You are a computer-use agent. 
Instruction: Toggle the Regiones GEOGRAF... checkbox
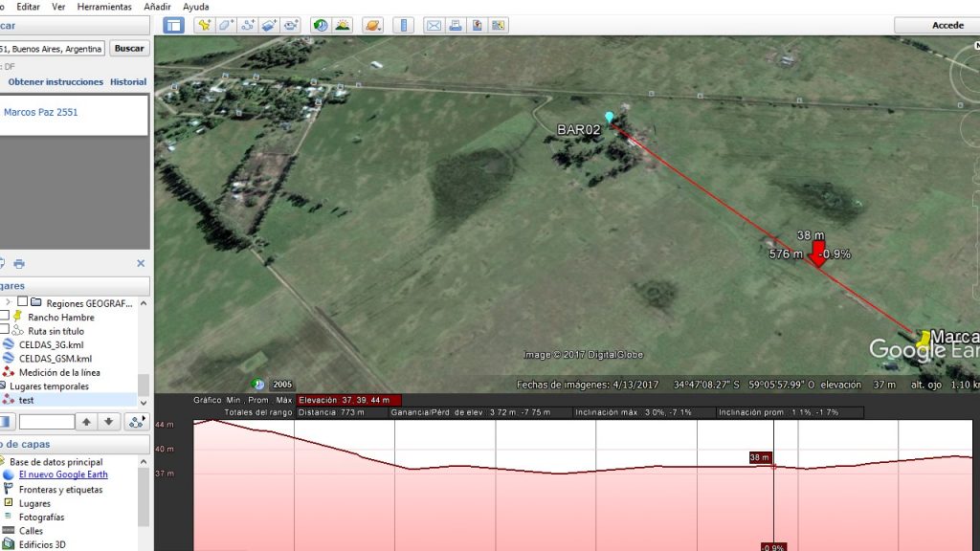coord(23,301)
